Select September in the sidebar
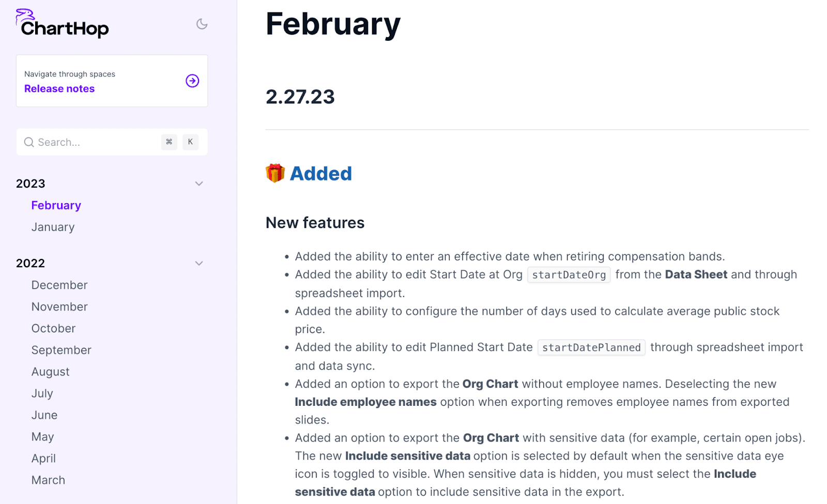 [x=61, y=350]
